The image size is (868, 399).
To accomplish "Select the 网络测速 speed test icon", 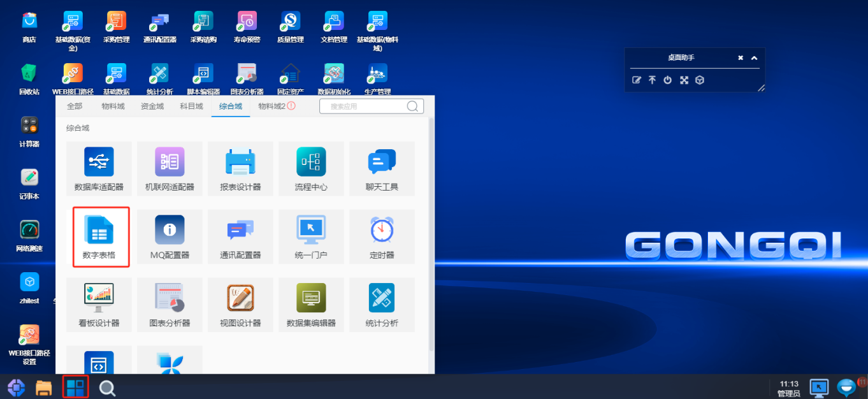I will click(x=29, y=236).
